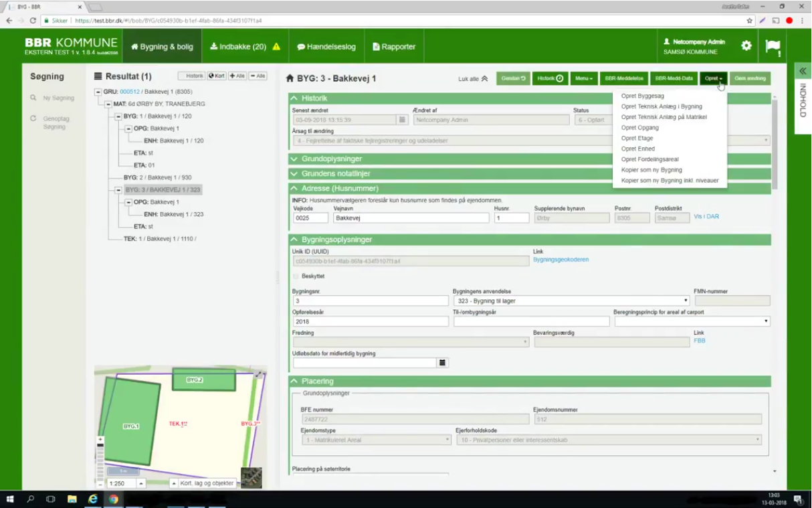
Task: Expand the Grundoplysninger section
Action: coord(294,159)
